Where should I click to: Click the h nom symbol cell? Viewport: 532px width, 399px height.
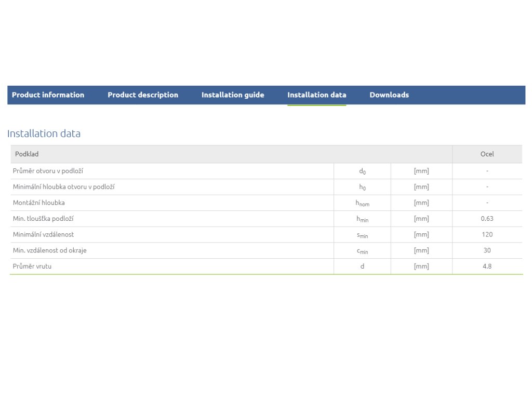click(x=362, y=203)
